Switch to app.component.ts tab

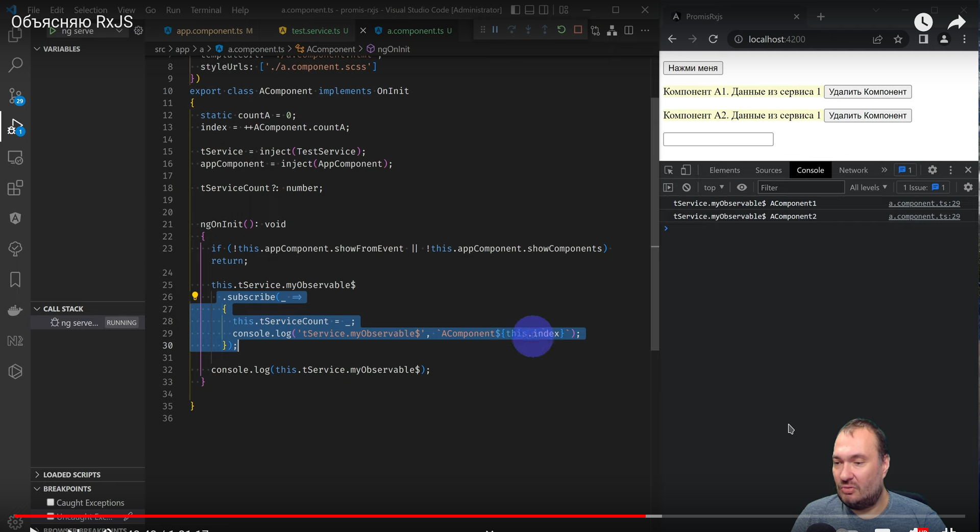click(208, 31)
